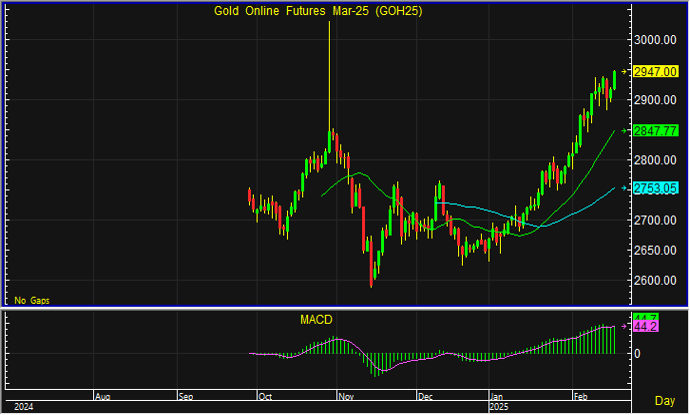
Task: Click the tall yellow price spike wick
Action: click(x=329, y=75)
